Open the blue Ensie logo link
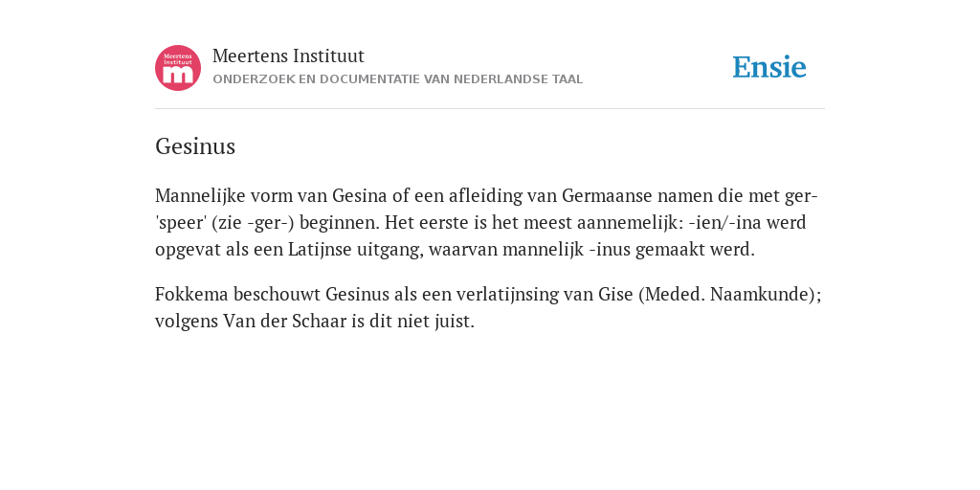The height and width of the screenshot is (490, 980). pos(768,67)
